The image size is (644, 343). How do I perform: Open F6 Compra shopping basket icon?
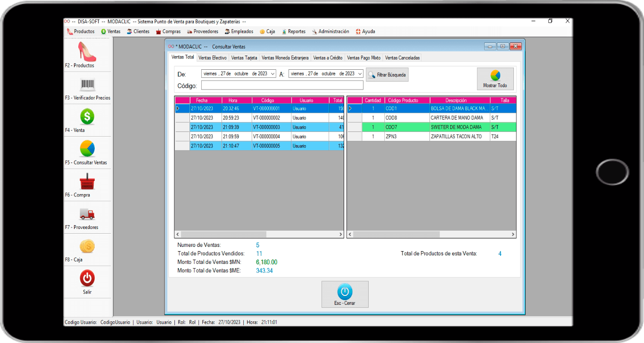(87, 181)
